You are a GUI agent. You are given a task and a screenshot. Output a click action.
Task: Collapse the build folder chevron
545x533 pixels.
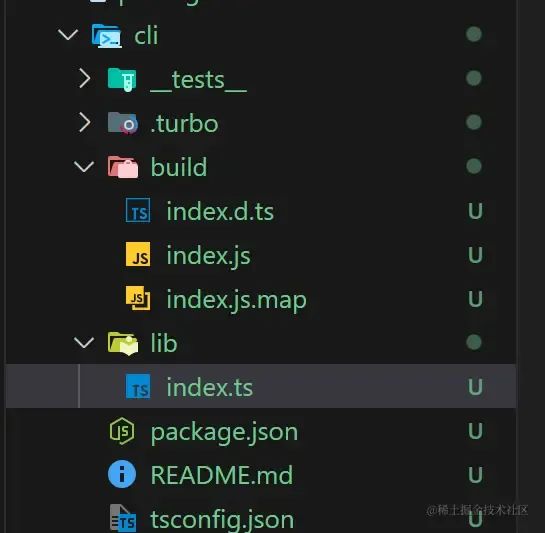click(84, 167)
